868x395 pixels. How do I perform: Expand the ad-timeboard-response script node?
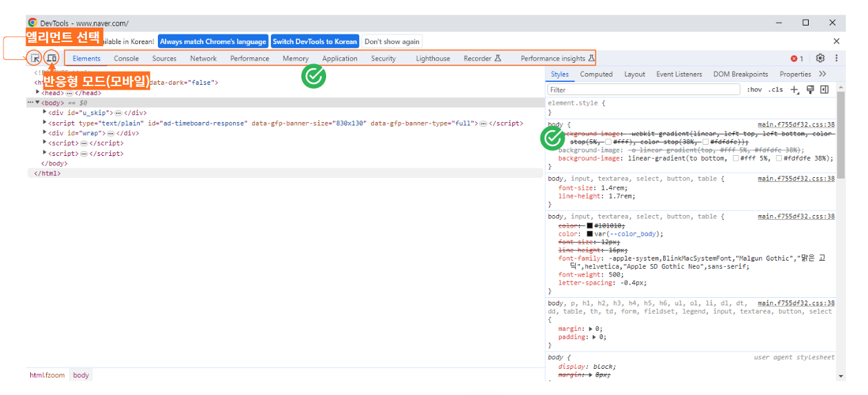[45, 123]
